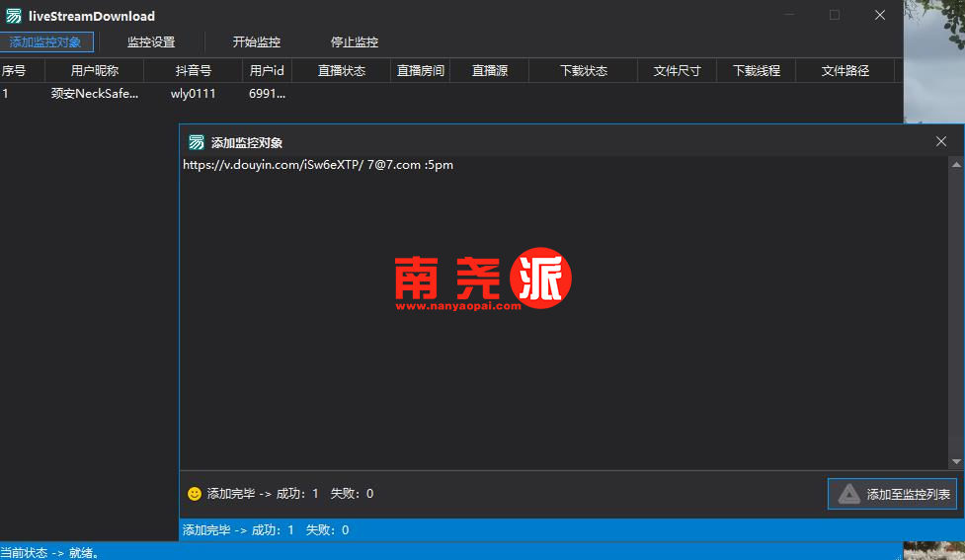Viewport: 965px width, 560px height.
Task: Click the triangle icon on 添加至监控列表 button
Action: pyautogui.click(x=849, y=494)
